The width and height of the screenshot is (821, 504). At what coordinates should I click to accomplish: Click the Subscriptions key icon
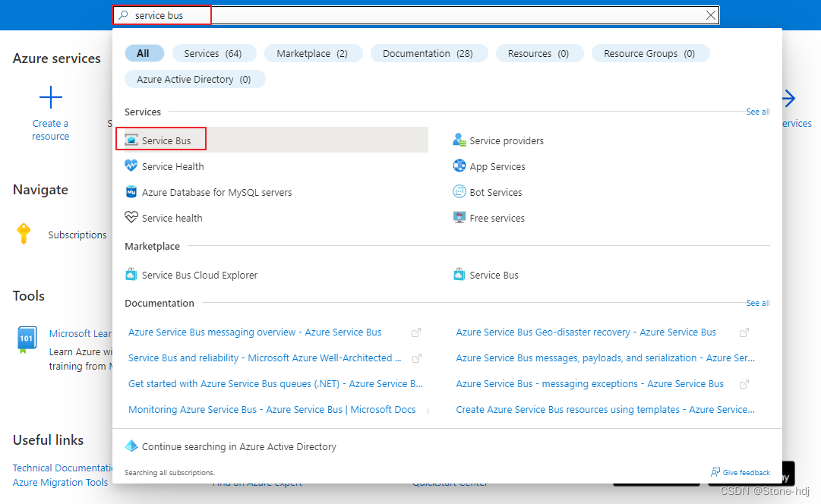(x=24, y=234)
